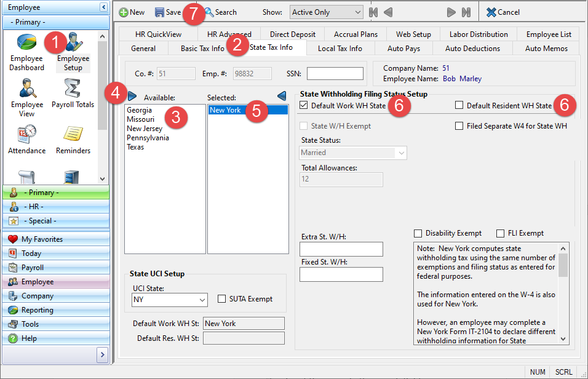Switch to the Local Tax Info tab
Viewport: 588px width, 379px height.
tap(340, 49)
